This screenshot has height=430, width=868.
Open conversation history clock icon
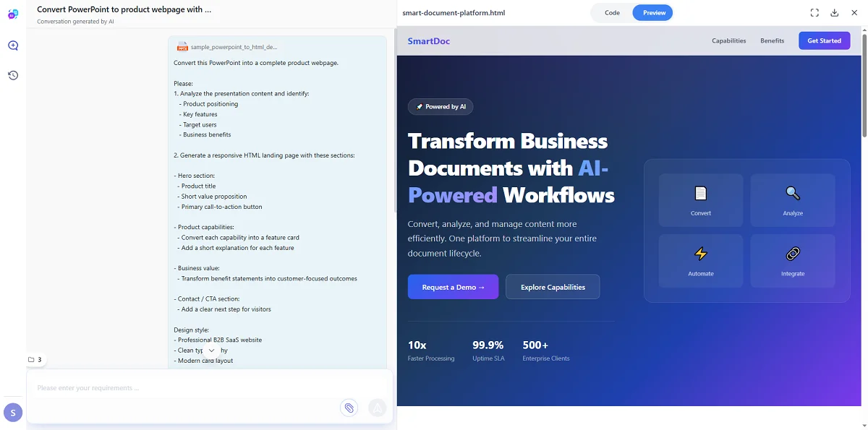click(13, 75)
